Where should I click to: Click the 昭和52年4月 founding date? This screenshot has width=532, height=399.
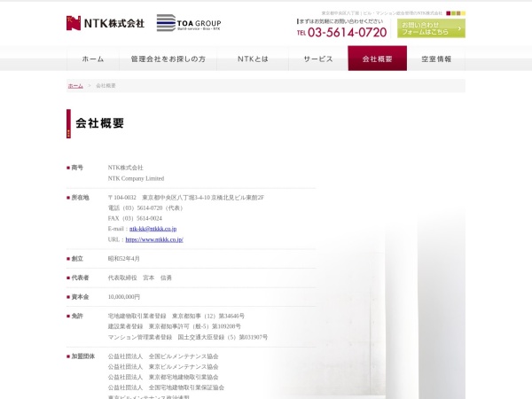coord(124,259)
